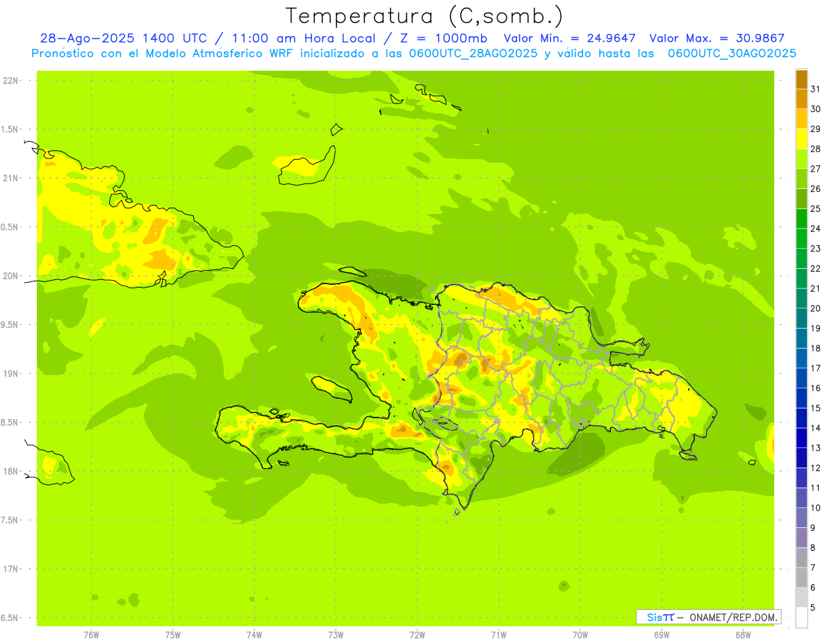Click the '0600UTC_28AGO2025' initialization time
The width and height of the screenshot is (834, 644).
click(x=470, y=53)
